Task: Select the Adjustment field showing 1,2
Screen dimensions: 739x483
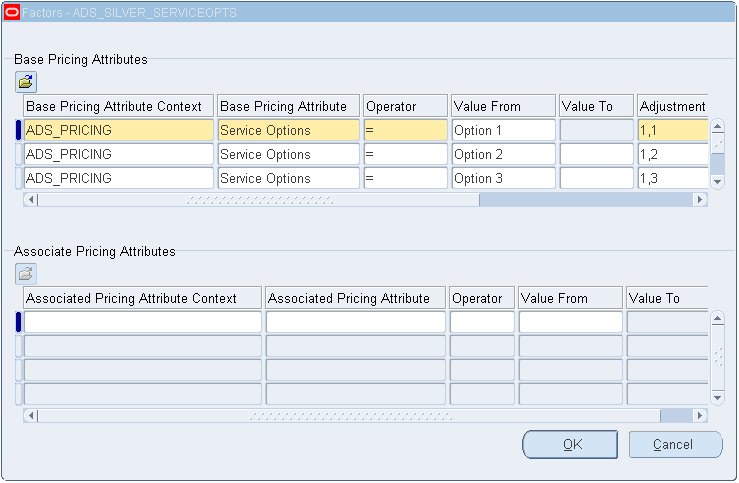Action: (x=672, y=155)
